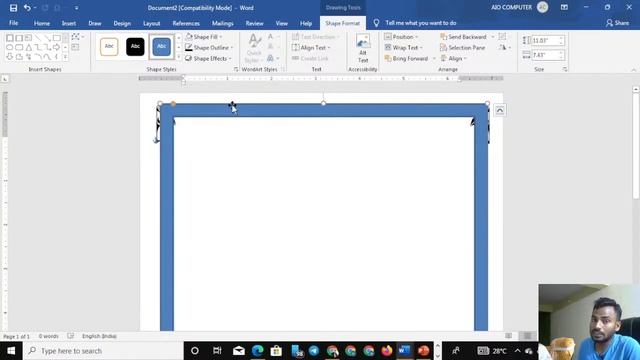Click the Share button
Screen dimensions: 640x360
[618, 23]
